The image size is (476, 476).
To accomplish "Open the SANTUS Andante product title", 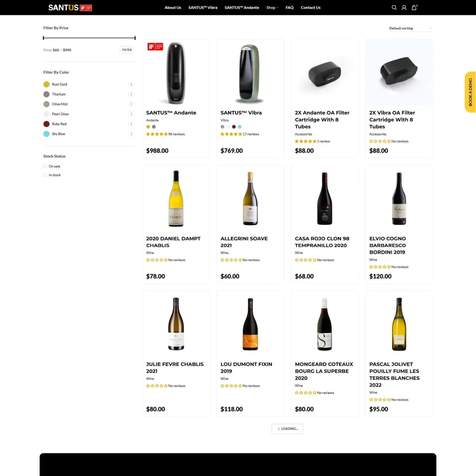I will pyautogui.click(x=171, y=113).
